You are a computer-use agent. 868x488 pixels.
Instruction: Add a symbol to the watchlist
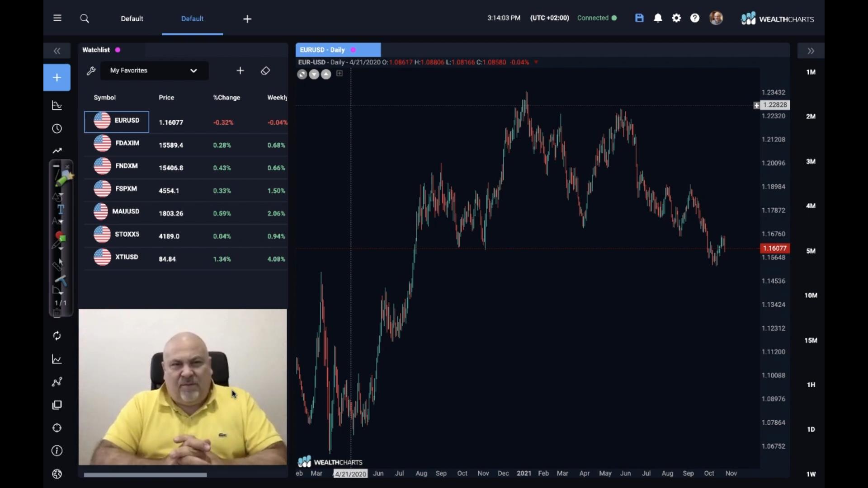tap(240, 70)
